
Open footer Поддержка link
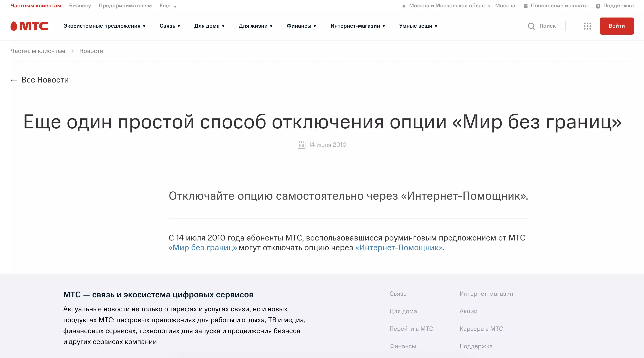pyautogui.click(x=476, y=346)
